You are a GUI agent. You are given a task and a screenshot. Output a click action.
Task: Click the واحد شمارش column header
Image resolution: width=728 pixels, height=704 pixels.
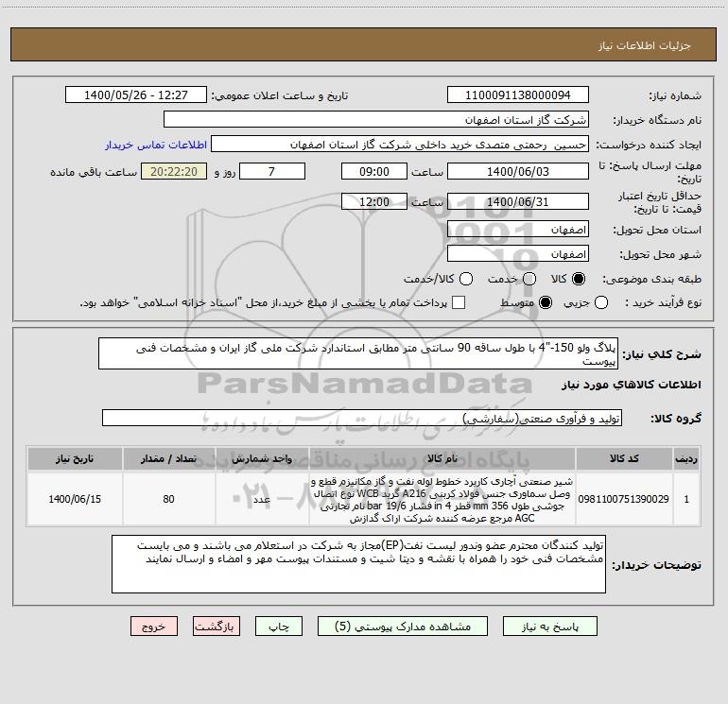coord(262,459)
